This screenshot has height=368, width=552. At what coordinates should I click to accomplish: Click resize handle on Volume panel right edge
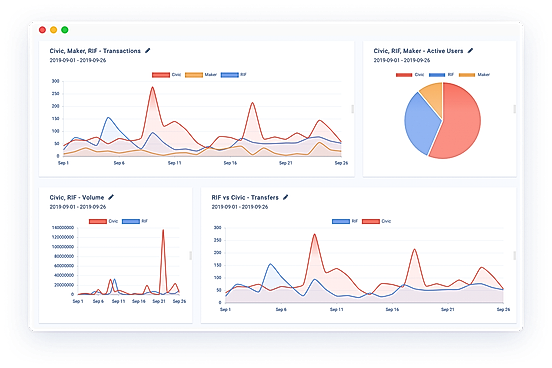click(x=190, y=255)
